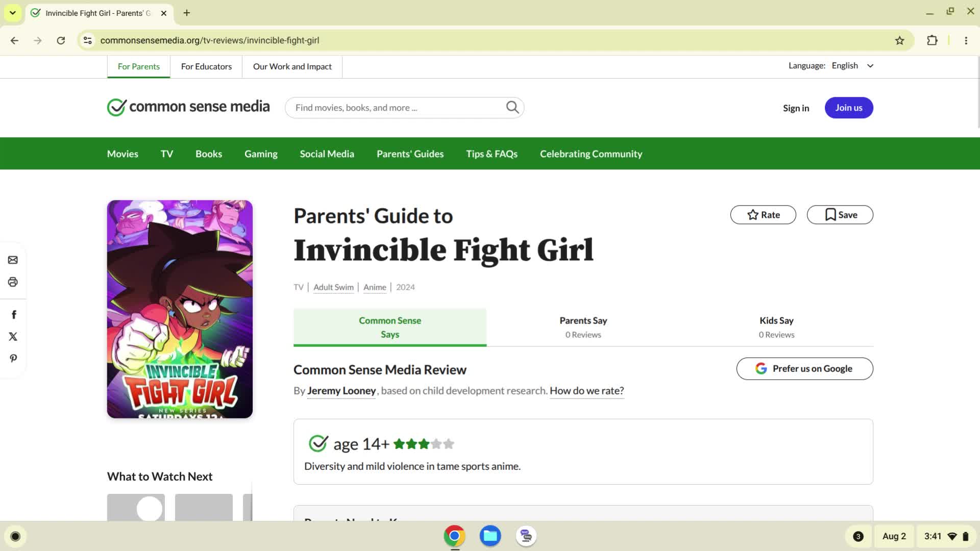Click the Invincible Fight Girl poster
Viewport: 980px width, 551px height.
point(180,309)
